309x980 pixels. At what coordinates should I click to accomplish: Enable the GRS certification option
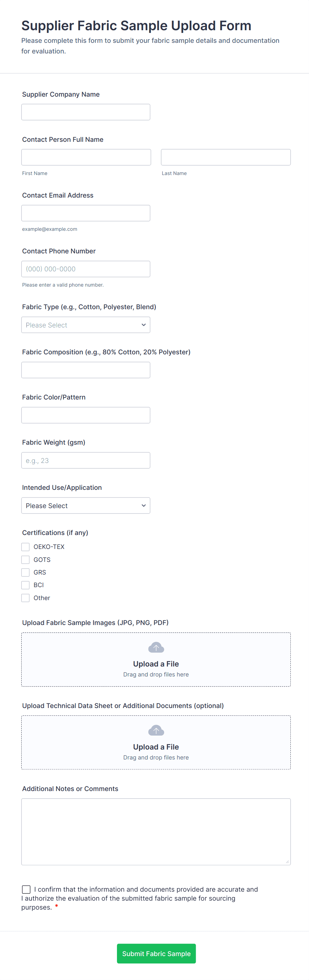click(x=26, y=572)
